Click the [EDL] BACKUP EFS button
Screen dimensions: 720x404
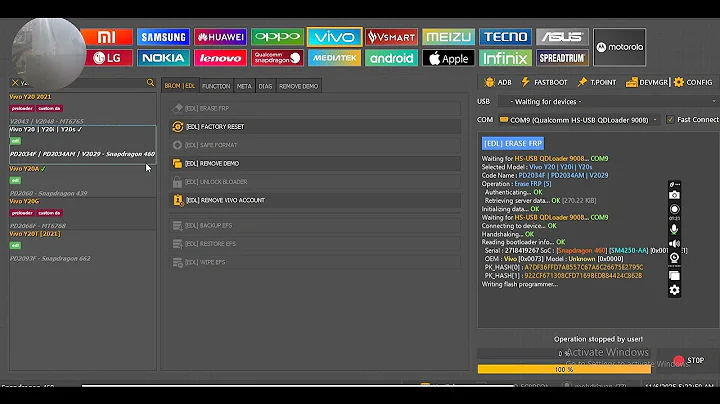pos(315,225)
